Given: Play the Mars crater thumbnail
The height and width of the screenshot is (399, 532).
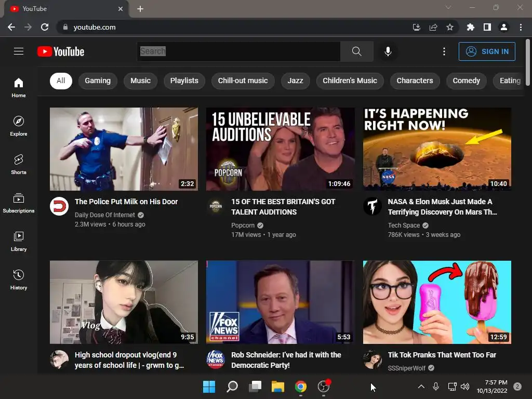Looking at the screenshot, I should [437, 149].
